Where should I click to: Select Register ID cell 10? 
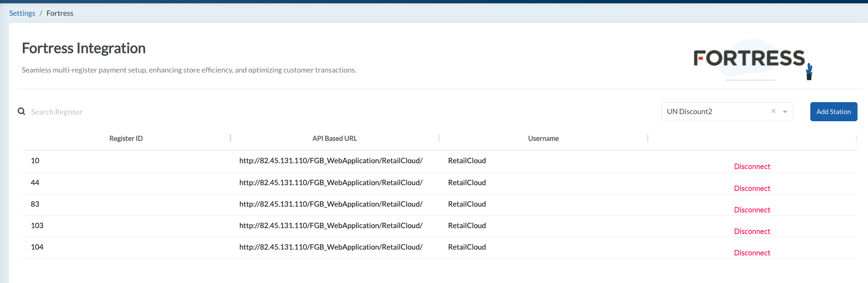(x=35, y=161)
